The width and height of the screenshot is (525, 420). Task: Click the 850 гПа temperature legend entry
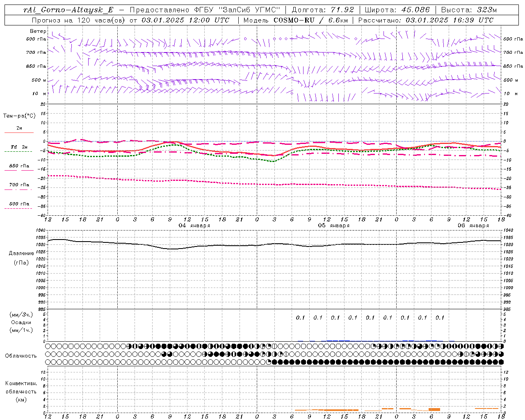pyautogui.click(x=19, y=166)
